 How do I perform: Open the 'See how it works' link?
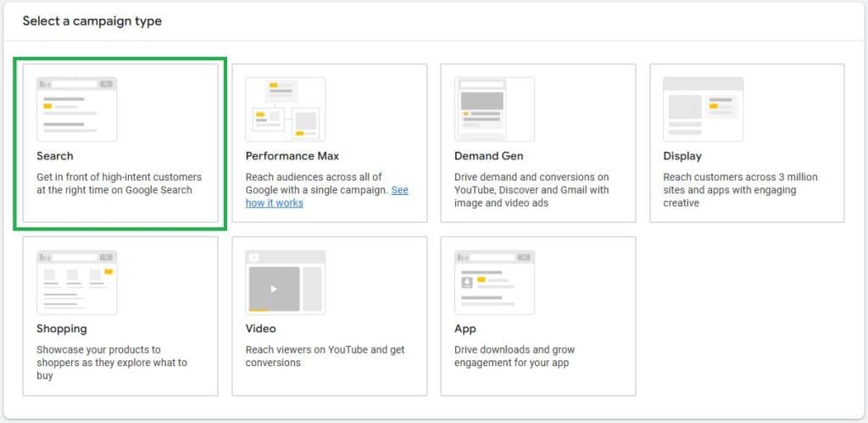[x=274, y=203]
